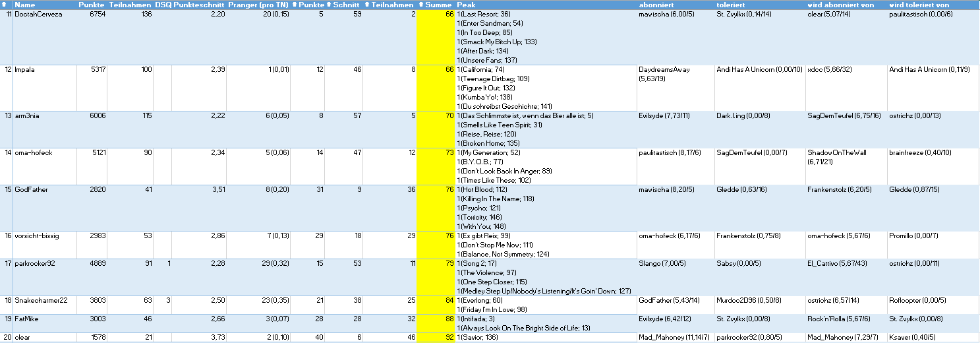980x343 pixels.
Task: Click the Snakecharmer22 name cell
Action: click(41, 300)
